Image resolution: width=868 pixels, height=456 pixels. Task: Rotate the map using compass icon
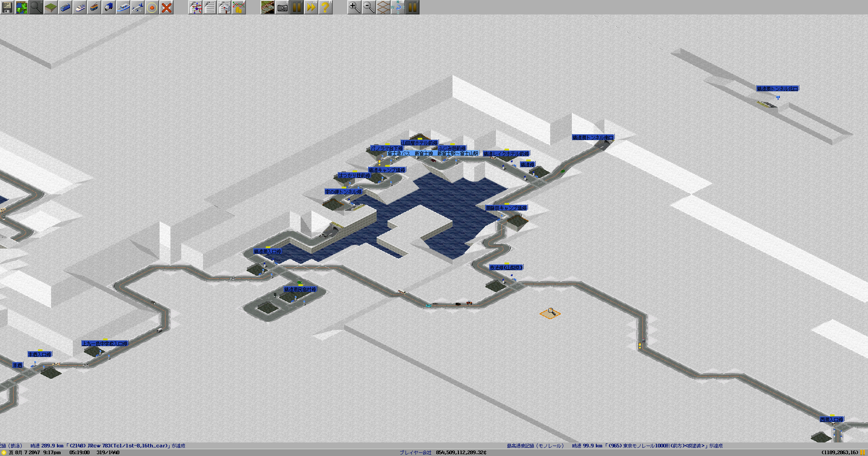click(397, 7)
